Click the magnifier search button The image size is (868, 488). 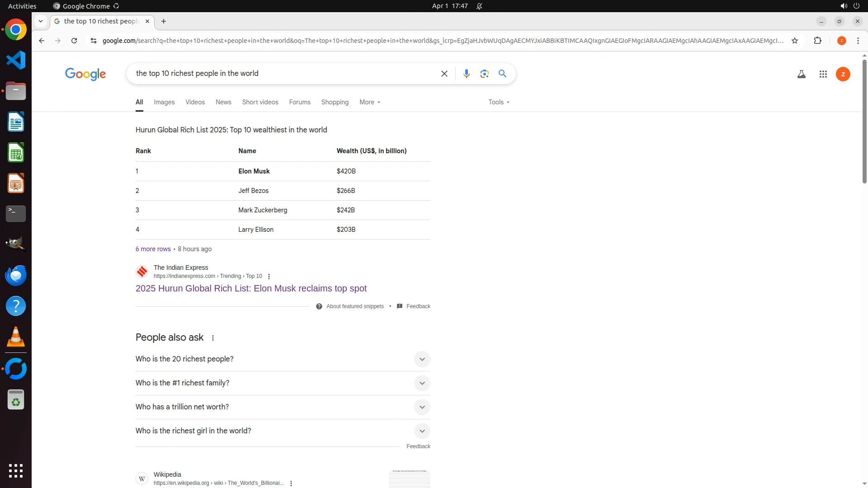tap(502, 74)
